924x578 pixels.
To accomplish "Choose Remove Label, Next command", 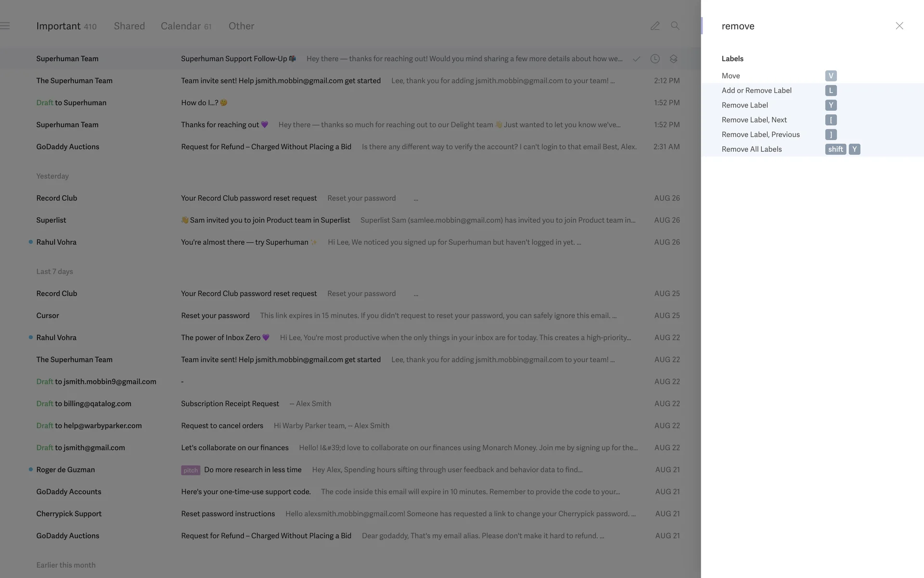I will (x=754, y=120).
